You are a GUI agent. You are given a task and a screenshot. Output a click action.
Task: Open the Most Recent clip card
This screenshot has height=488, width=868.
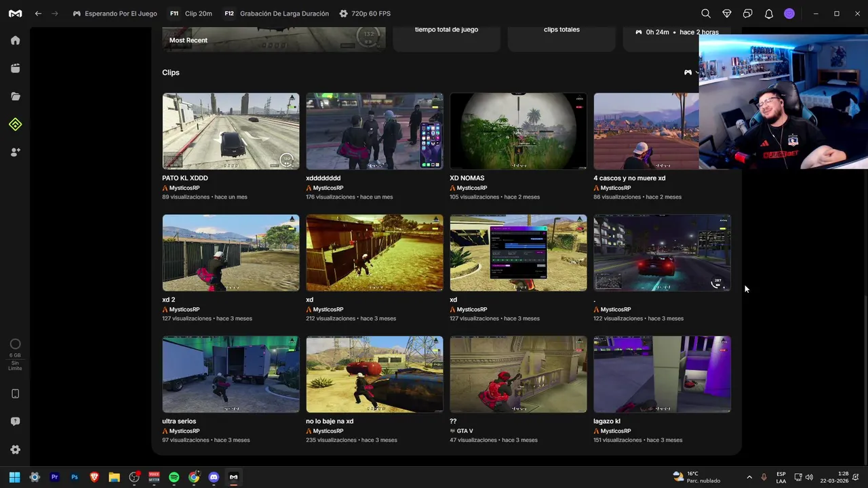(273, 39)
